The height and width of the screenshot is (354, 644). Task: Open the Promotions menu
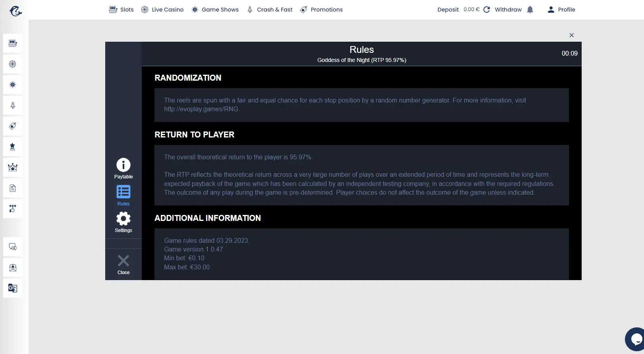tap(321, 10)
